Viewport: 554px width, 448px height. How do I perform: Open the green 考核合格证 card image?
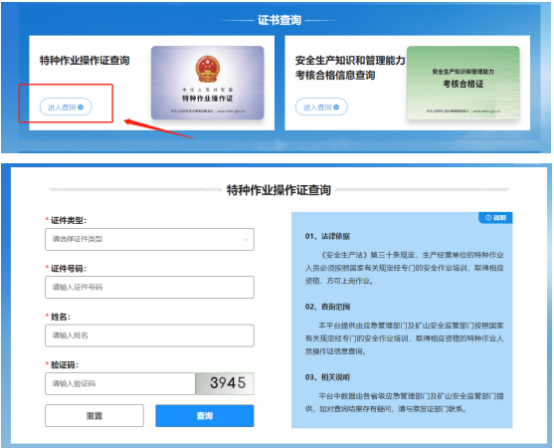[x=463, y=83]
